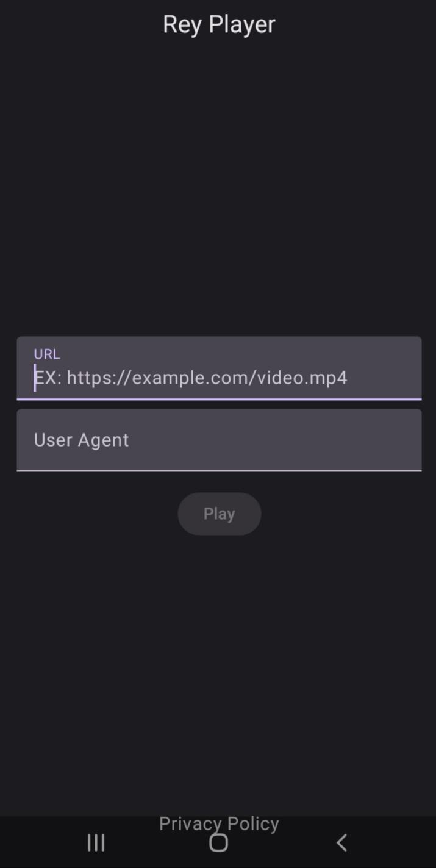The image size is (436, 868).
Task: Tap the Android home button icon
Action: click(218, 842)
